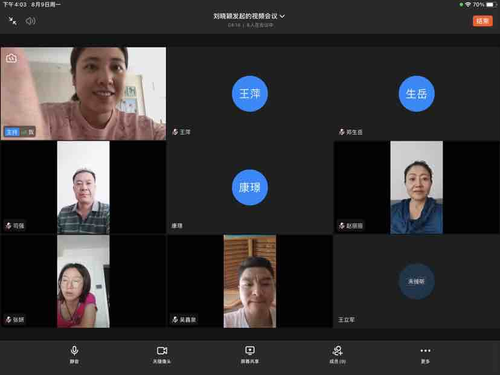Select the 王萍 blue avatar circle
Viewport: 500px width, 375px height.
pyautogui.click(x=250, y=94)
